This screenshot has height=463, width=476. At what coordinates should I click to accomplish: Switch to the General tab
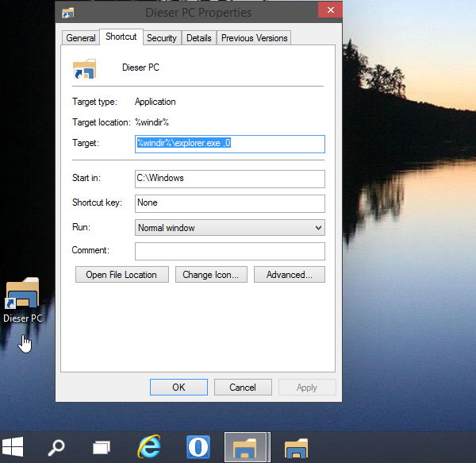coord(81,38)
